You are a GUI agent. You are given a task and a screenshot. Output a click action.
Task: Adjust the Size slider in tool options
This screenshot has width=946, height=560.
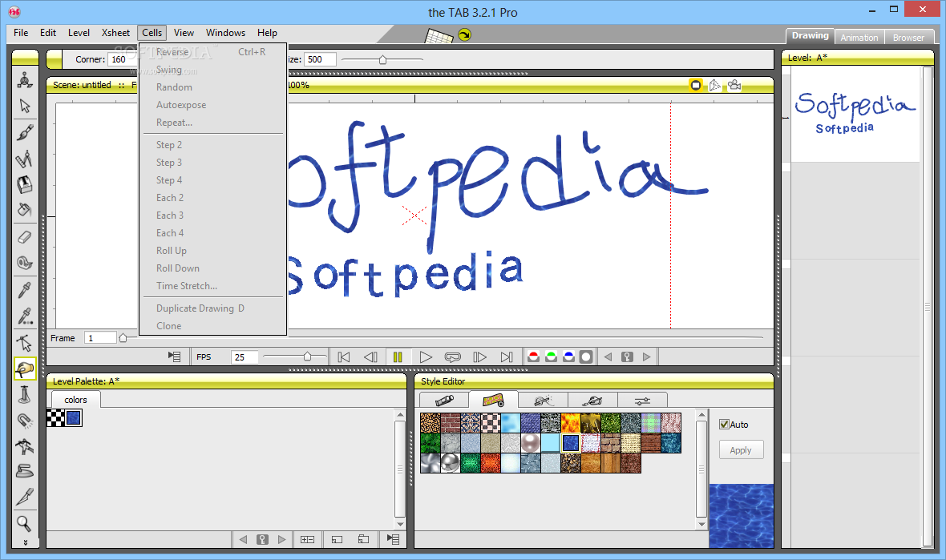[x=382, y=59]
